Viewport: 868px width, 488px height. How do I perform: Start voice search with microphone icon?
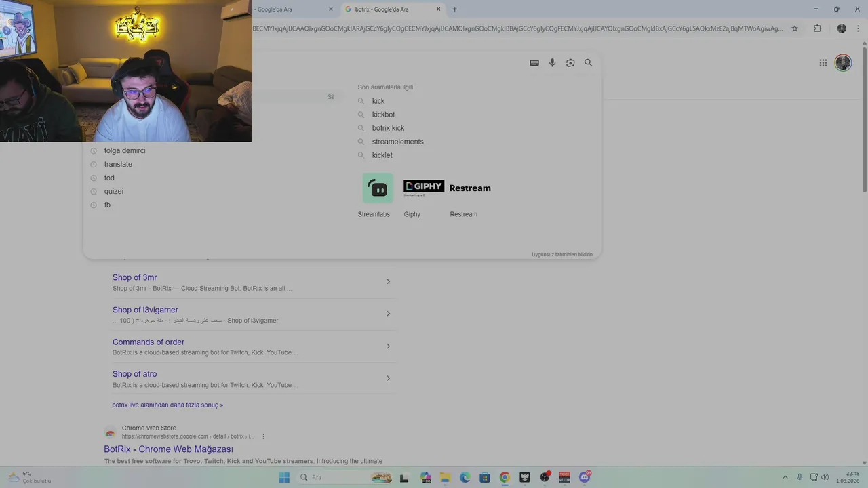(x=552, y=63)
